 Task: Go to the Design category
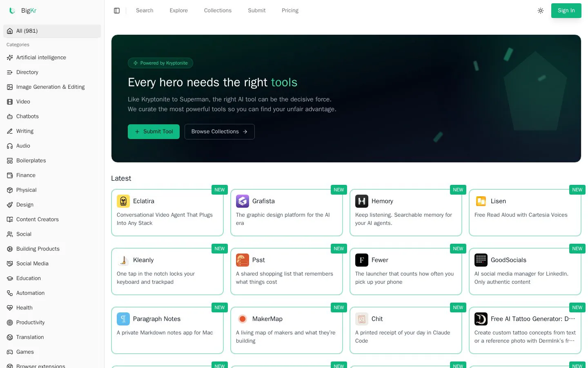[52, 205]
